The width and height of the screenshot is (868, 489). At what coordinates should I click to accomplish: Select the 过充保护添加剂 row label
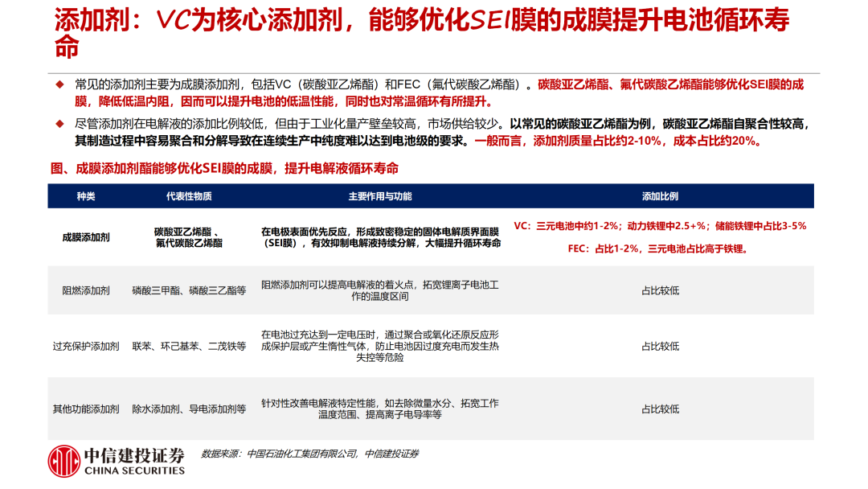86,346
